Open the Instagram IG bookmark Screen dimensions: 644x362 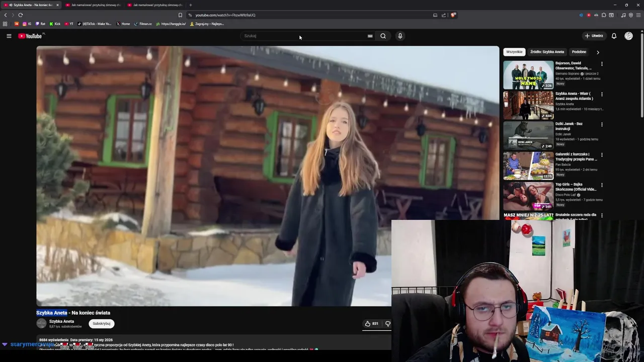point(27,24)
